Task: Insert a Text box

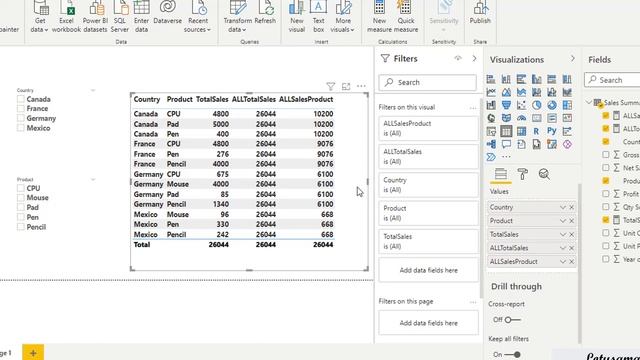Action: pos(318,17)
